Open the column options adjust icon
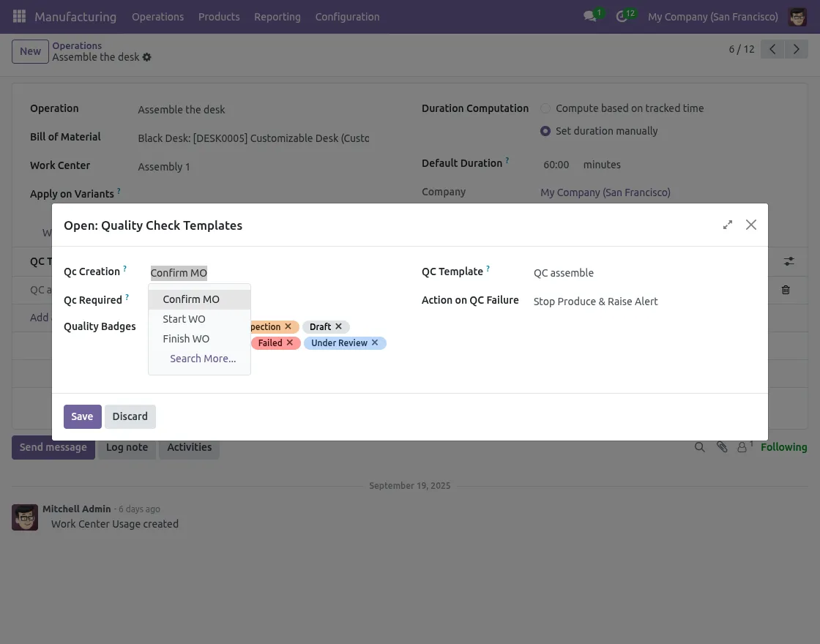Image resolution: width=820 pixels, height=644 pixels. 789,261
